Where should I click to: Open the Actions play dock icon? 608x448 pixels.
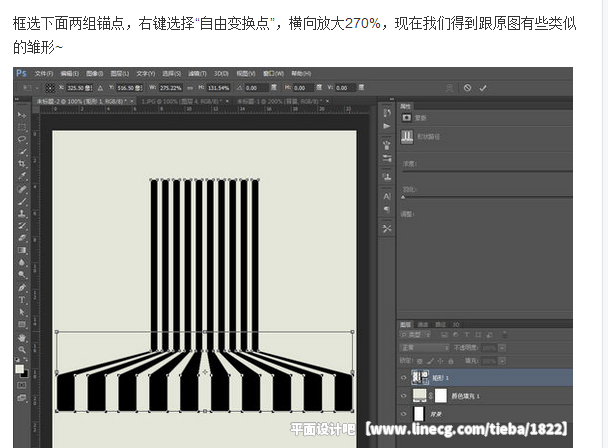point(387,126)
